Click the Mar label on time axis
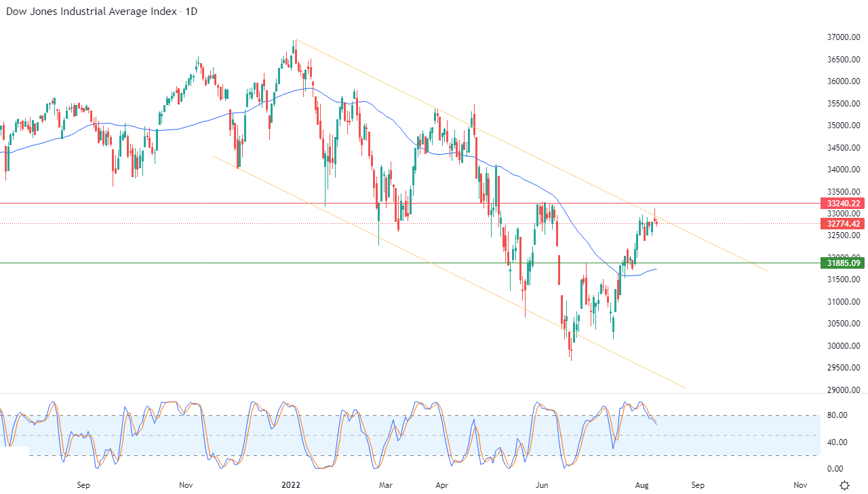 (x=386, y=485)
